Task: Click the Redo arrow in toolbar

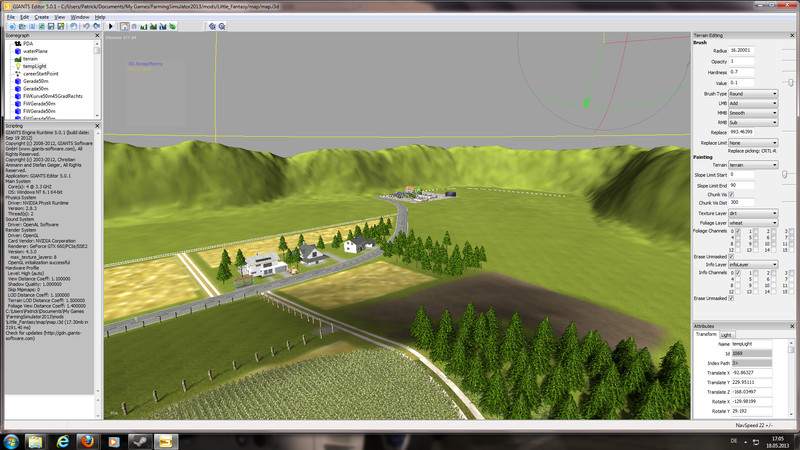Action: 96,26
